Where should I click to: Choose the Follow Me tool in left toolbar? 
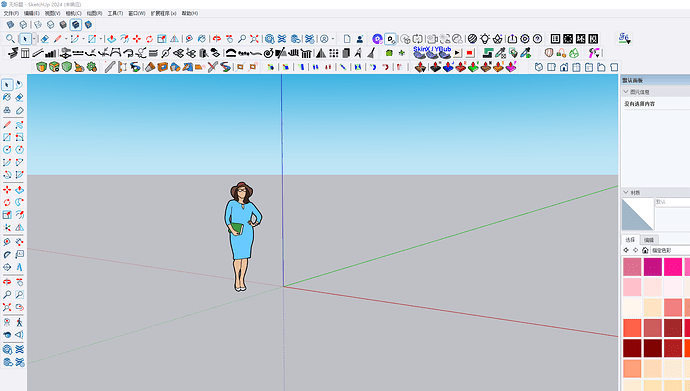tap(19, 202)
